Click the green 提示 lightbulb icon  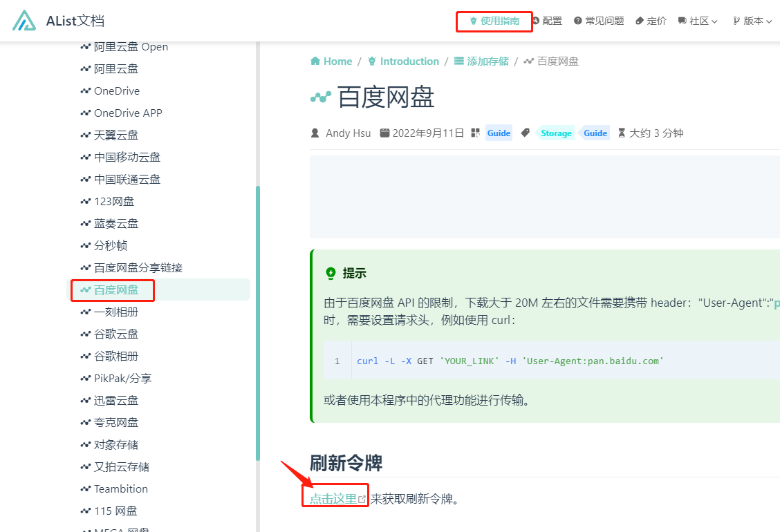coord(331,273)
